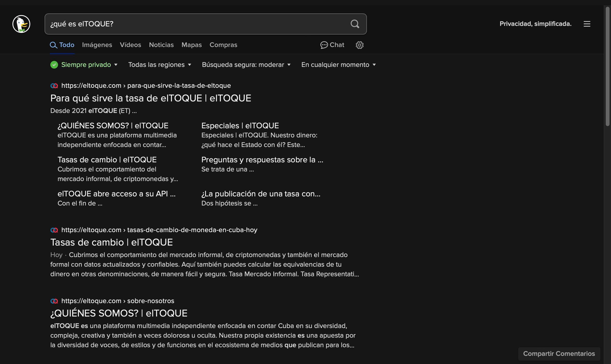Click 'Hoy' date label in Tasas result
This screenshot has height=364, width=611.
click(56, 255)
